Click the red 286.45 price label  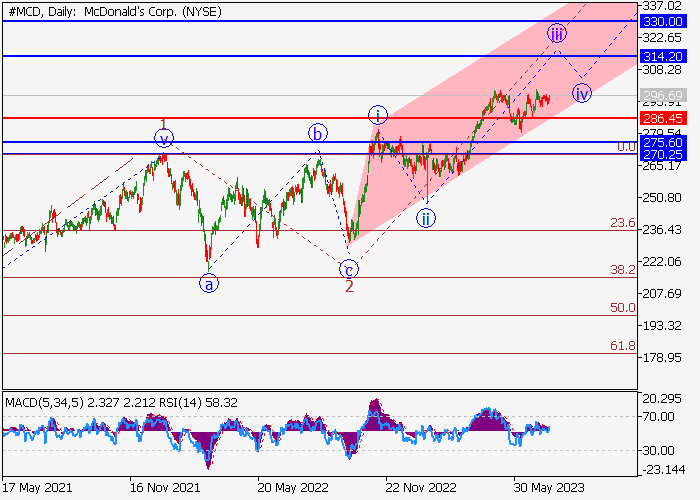[663, 118]
